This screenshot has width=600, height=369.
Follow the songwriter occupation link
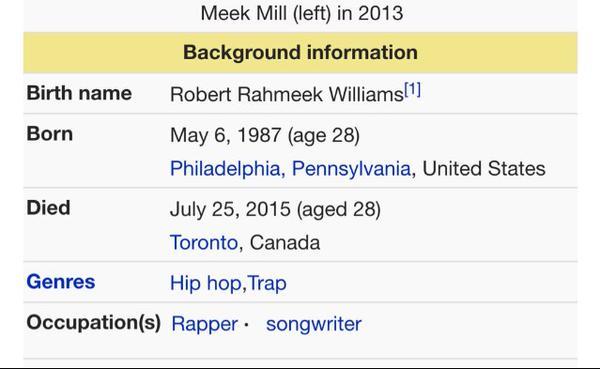314,324
